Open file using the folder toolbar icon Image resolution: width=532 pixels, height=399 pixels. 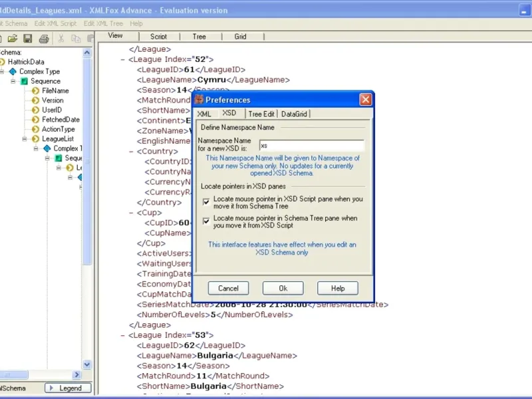13,39
